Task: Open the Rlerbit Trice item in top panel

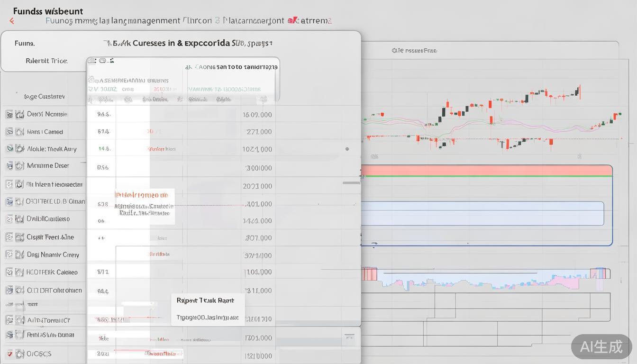Action: tap(46, 61)
